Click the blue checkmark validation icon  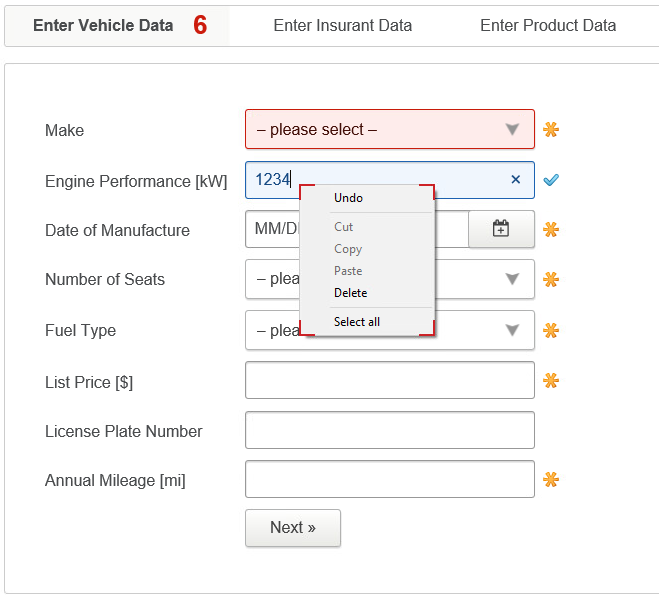[551, 180]
